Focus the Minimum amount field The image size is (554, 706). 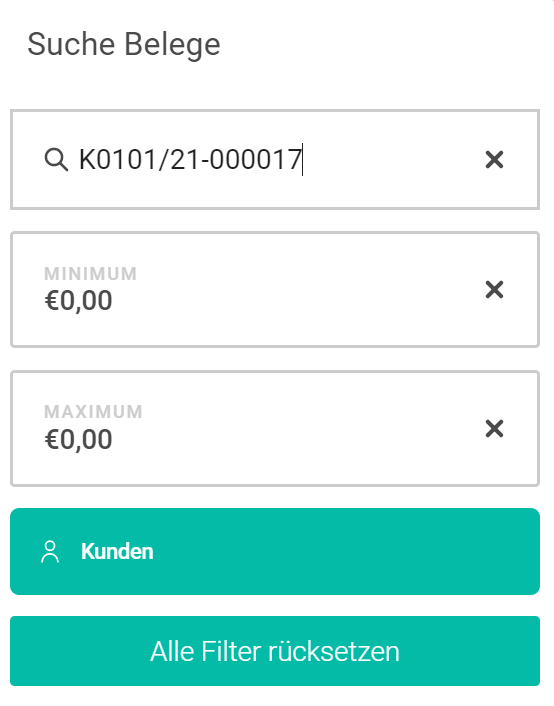click(275, 290)
